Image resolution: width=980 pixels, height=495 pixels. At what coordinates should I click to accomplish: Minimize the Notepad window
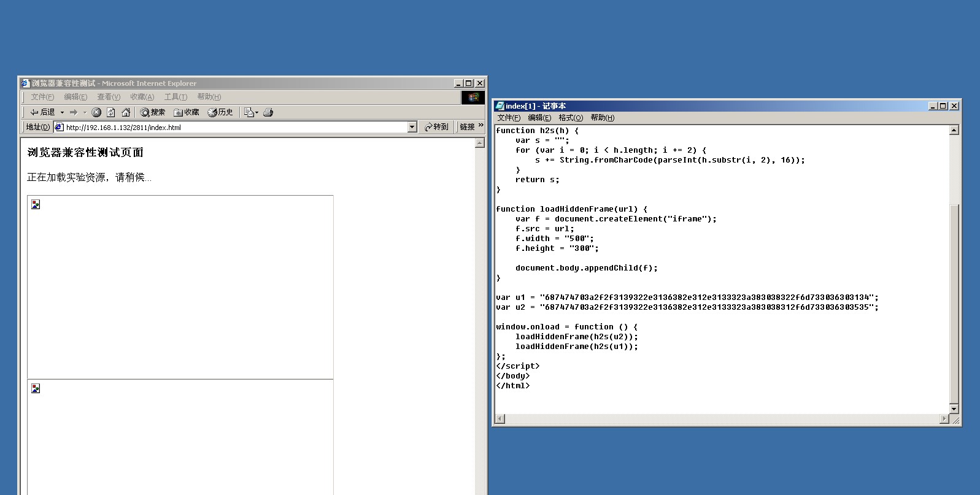[x=933, y=106]
